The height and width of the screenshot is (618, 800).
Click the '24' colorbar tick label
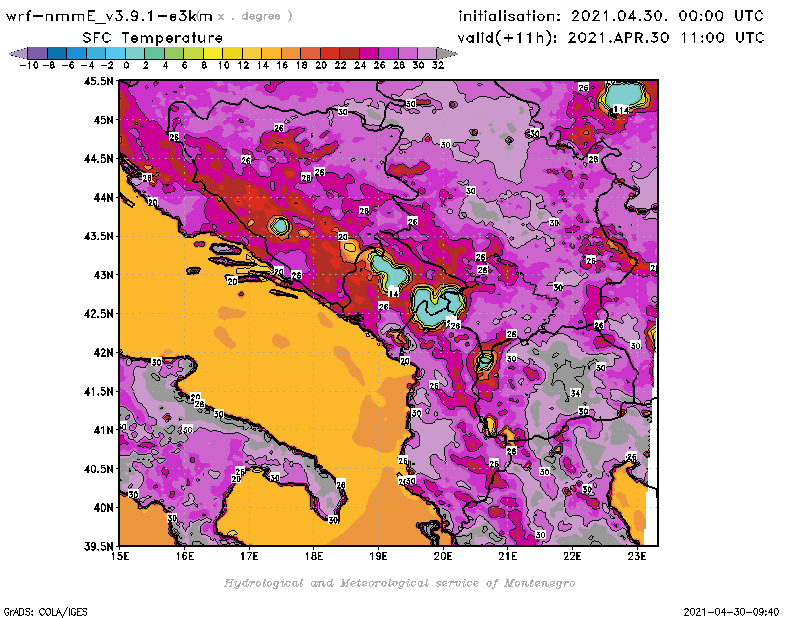[x=360, y=65]
